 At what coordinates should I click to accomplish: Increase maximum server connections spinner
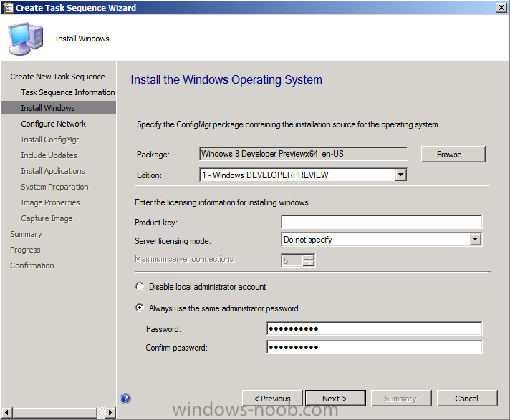[309, 258]
